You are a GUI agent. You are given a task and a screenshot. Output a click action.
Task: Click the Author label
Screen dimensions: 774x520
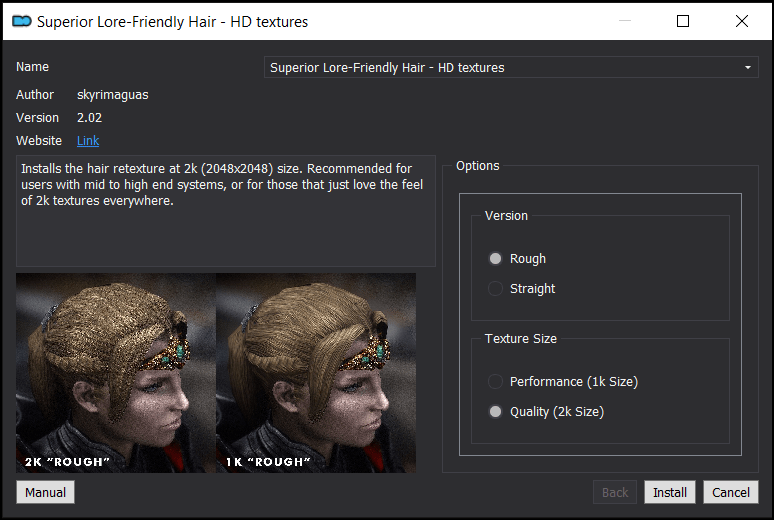tap(35, 95)
